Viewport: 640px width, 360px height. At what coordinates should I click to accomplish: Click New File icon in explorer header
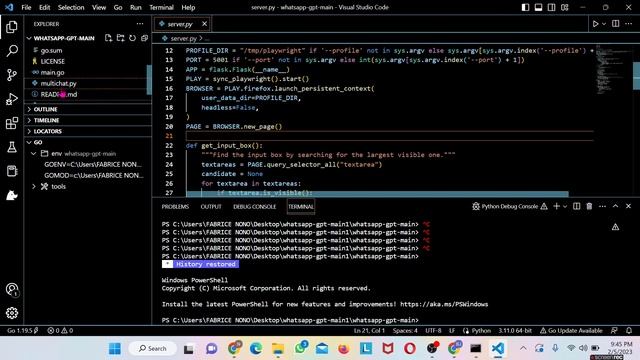tap(108, 38)
